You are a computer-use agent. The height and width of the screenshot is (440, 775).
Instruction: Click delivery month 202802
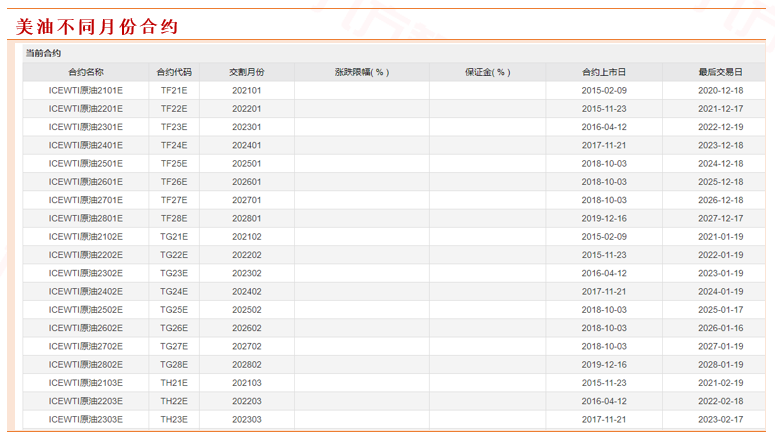[247, 365]
